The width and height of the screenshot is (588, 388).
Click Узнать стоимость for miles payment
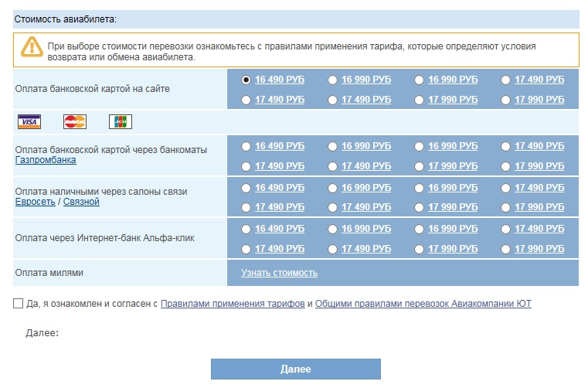click(x=279, y=273)
